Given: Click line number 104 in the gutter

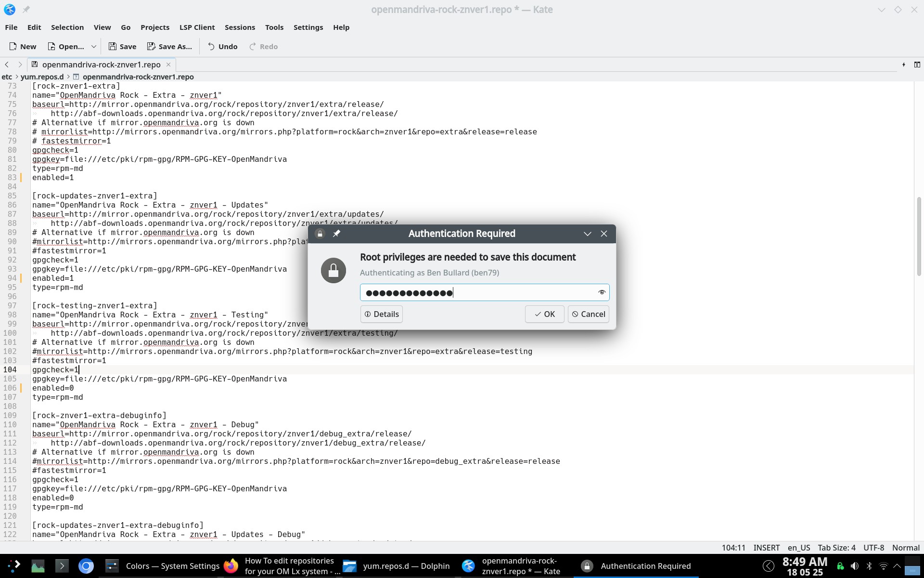Looking at the screenshot, I should coord(10,369).
